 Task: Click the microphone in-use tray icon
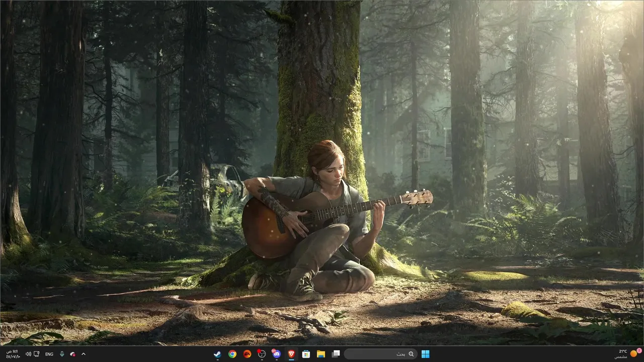[62, 354]
